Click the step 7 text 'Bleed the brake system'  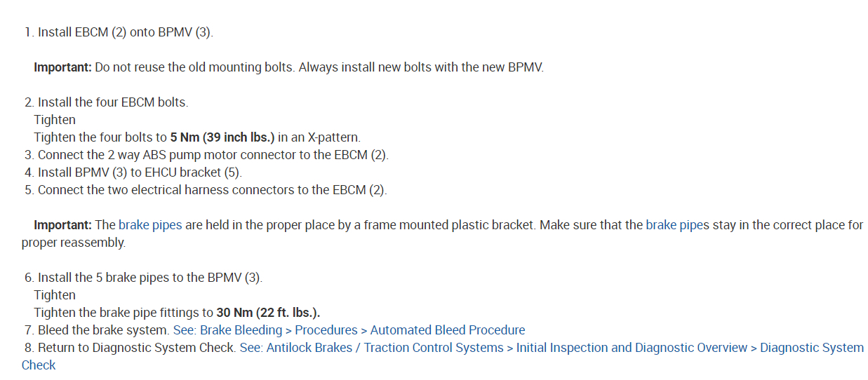click(103, 330)
